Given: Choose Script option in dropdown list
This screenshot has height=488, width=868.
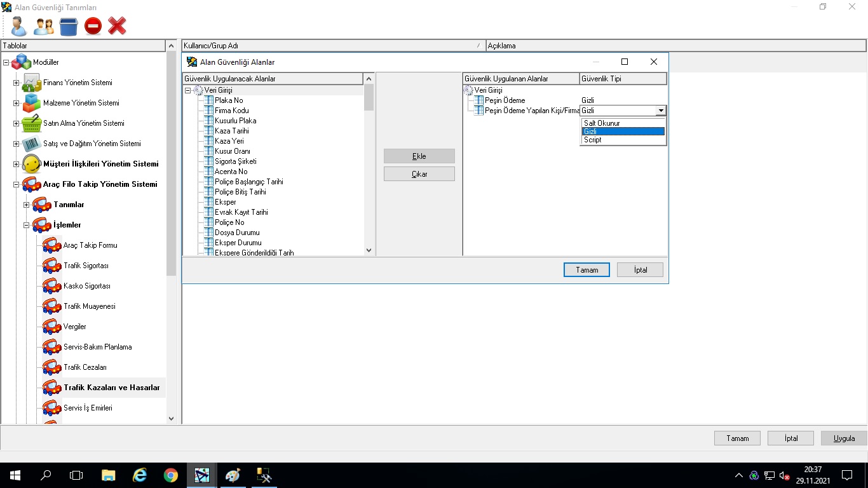Looking at the screenshot, I should pyautogui.click(x=592, y=140).
